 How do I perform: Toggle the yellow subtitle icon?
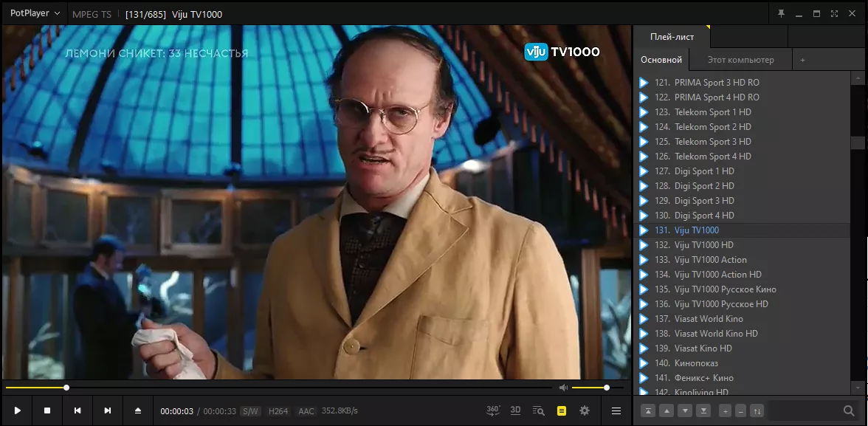tap(561, 410)
